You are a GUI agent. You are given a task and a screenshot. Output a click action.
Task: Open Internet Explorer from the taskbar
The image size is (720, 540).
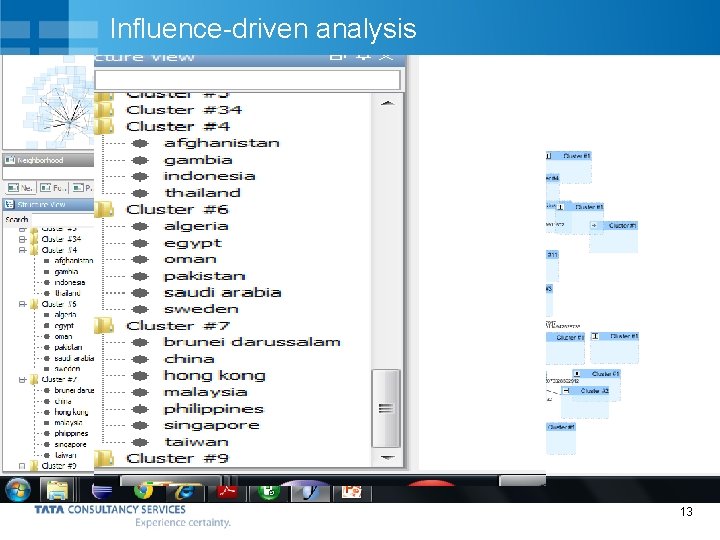pos(184,492)
